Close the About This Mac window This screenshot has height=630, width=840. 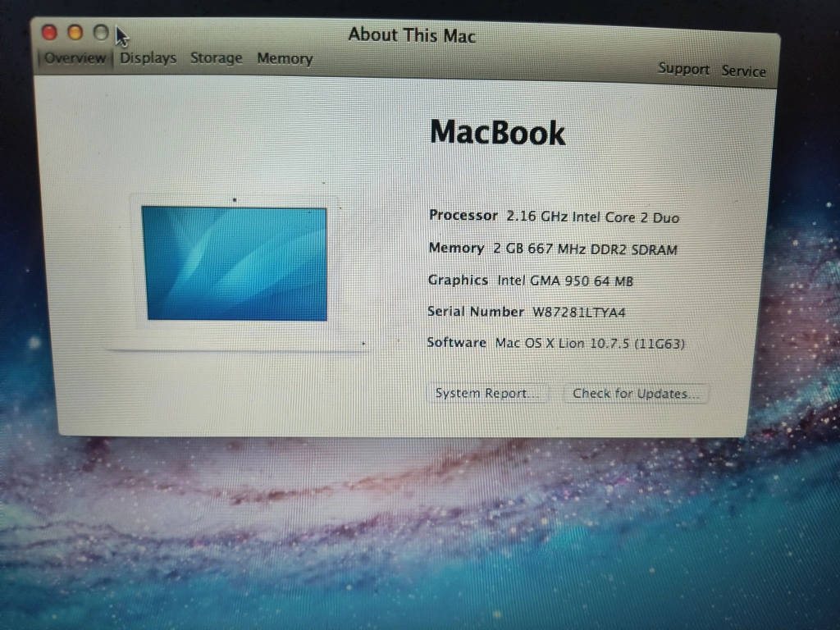[50, 32]
